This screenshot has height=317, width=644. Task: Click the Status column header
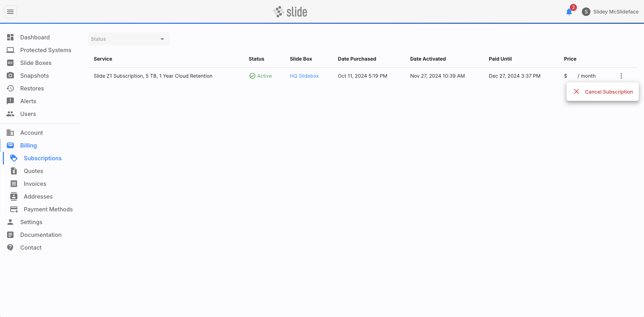point(256,59)
